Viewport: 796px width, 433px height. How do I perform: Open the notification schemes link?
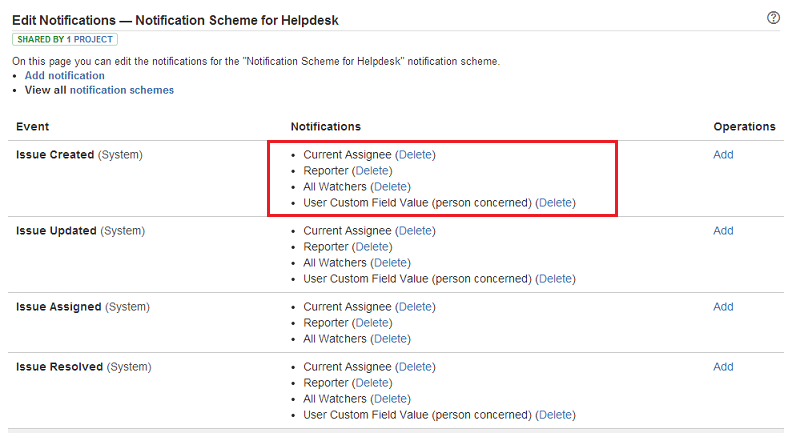122,90
